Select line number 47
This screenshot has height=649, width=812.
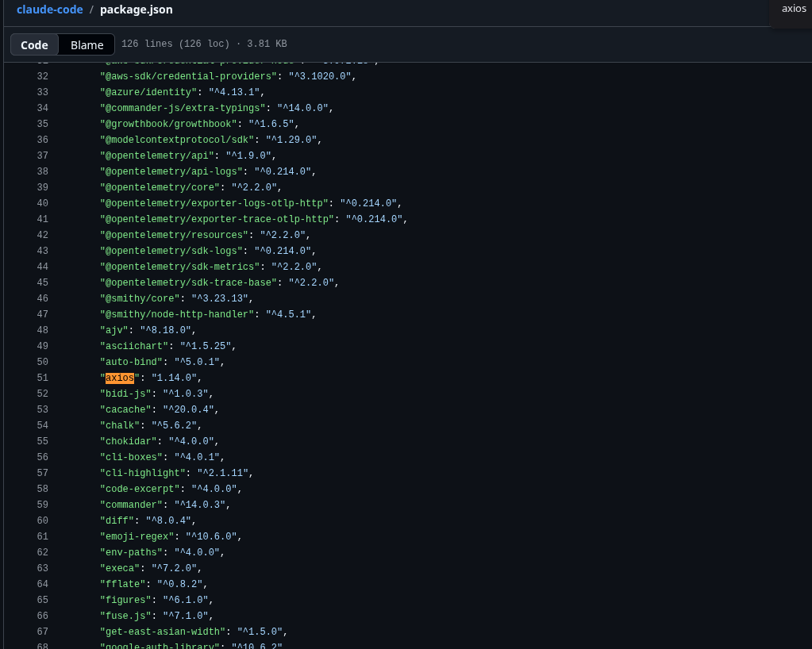click(x=42, y=314)
